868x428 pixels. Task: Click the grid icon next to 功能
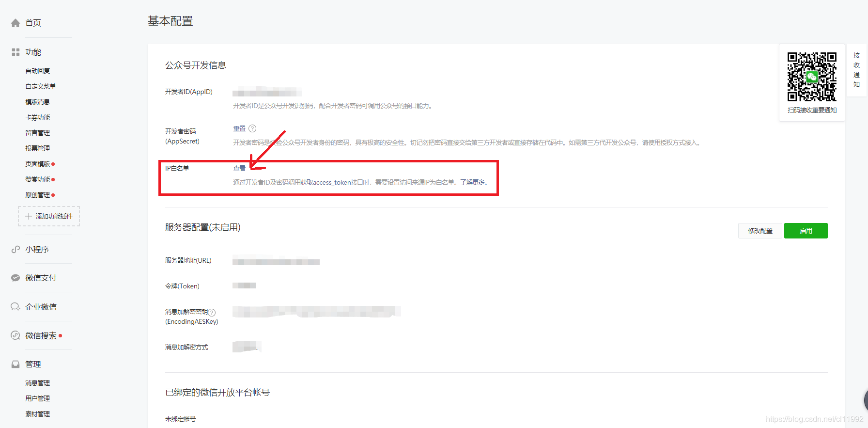tap(15, 52)
